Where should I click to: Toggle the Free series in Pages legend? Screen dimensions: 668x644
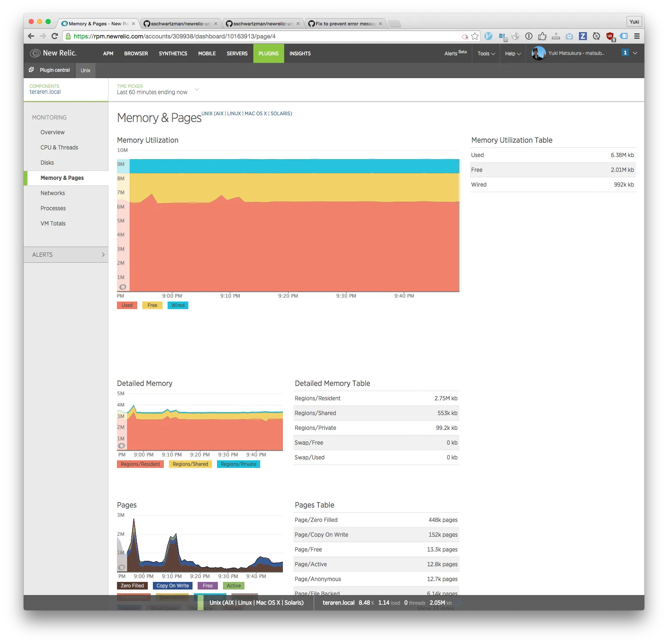point(208,586)
